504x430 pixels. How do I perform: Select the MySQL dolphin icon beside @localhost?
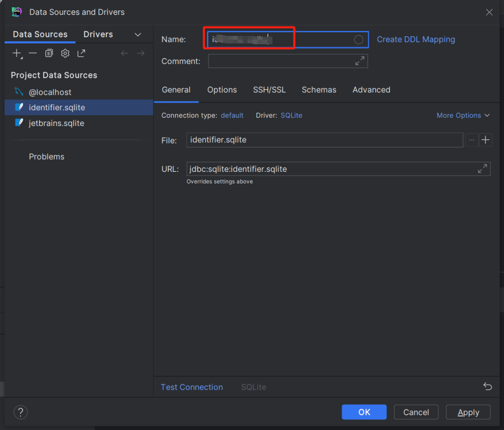pos(19,92)
